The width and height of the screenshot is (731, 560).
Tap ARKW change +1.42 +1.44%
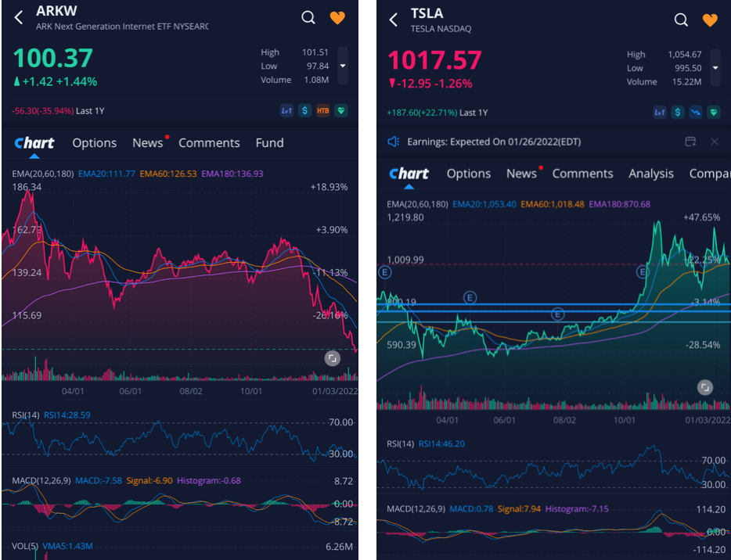(x=56, y=81)
